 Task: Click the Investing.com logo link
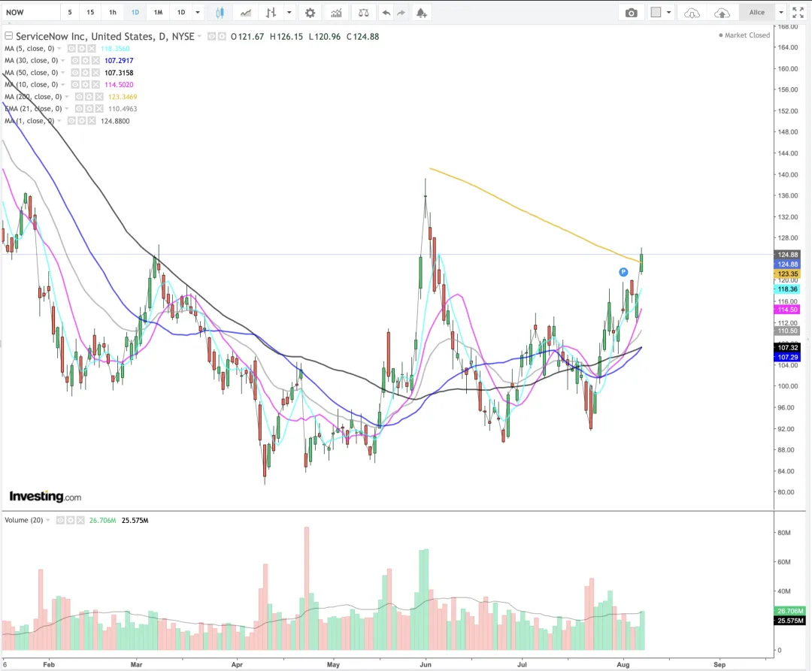[x=46, y=497]
